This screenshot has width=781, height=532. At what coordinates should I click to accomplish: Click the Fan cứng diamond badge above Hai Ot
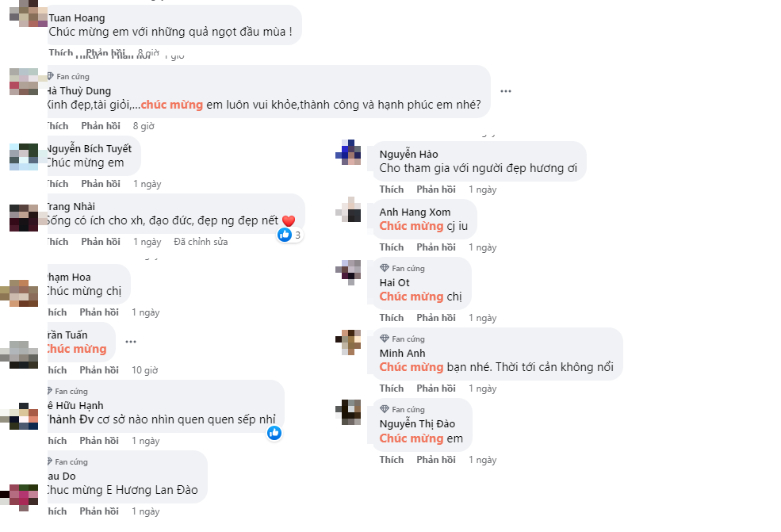[385, 268]
